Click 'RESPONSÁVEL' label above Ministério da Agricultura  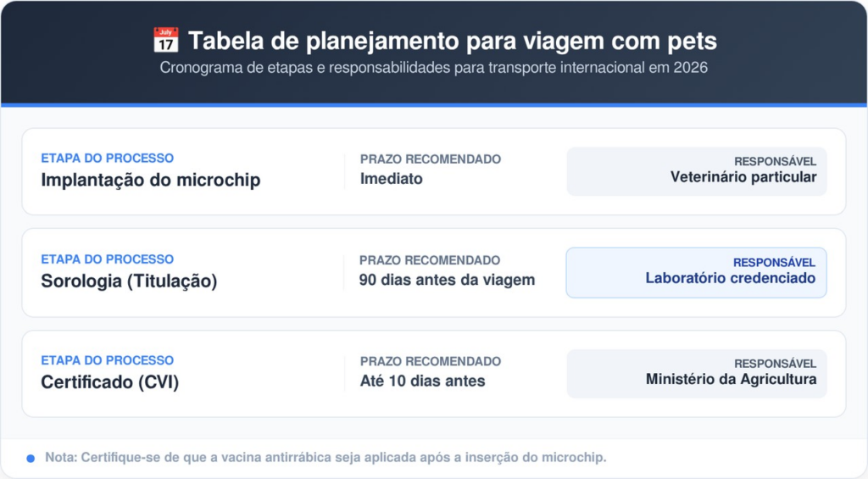(775, 364)
